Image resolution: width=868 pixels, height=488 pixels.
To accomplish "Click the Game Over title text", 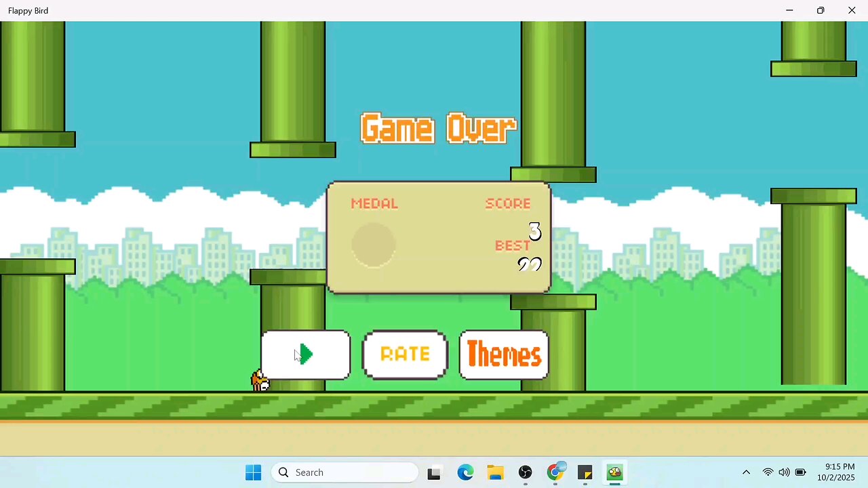I will pyautogui.click(x=438, y=129).
